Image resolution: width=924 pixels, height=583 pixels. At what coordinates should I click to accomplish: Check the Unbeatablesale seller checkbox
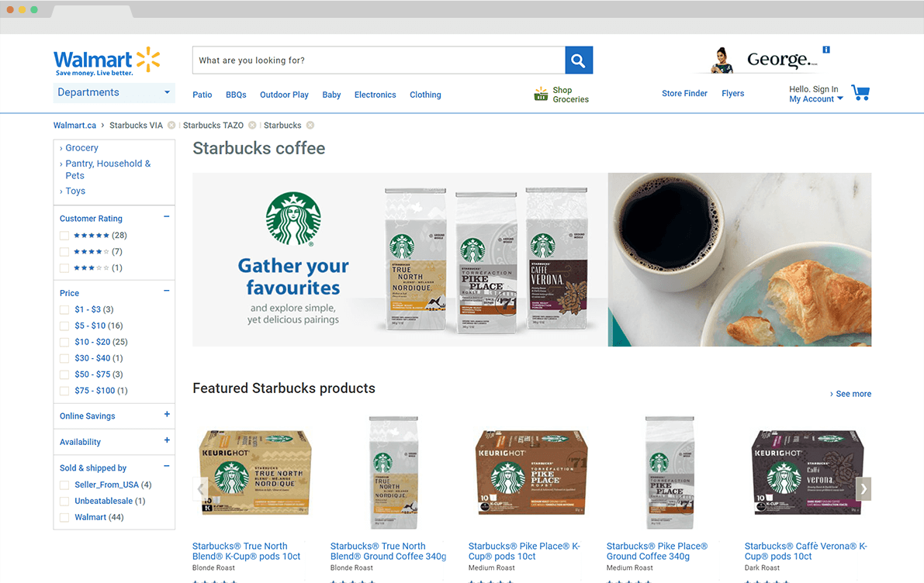pyautogui.click(x=64, y=501)
